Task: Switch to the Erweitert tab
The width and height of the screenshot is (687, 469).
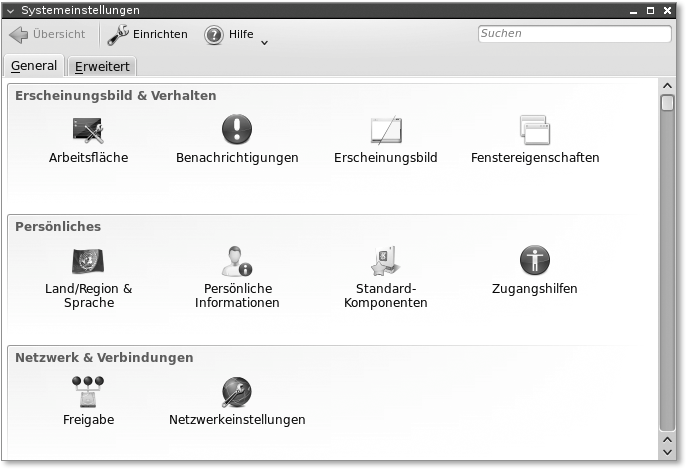Action: 102,67
